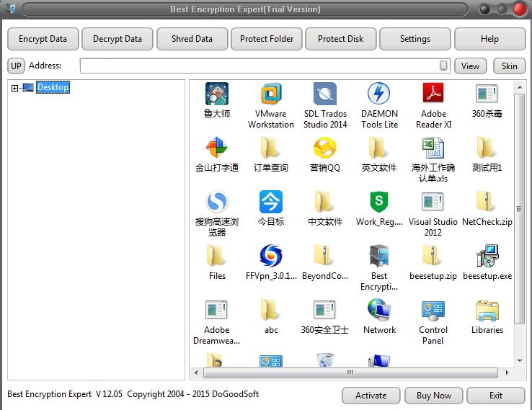
Task: Select Adobe Reader XI icon
Action: [433, 94]
